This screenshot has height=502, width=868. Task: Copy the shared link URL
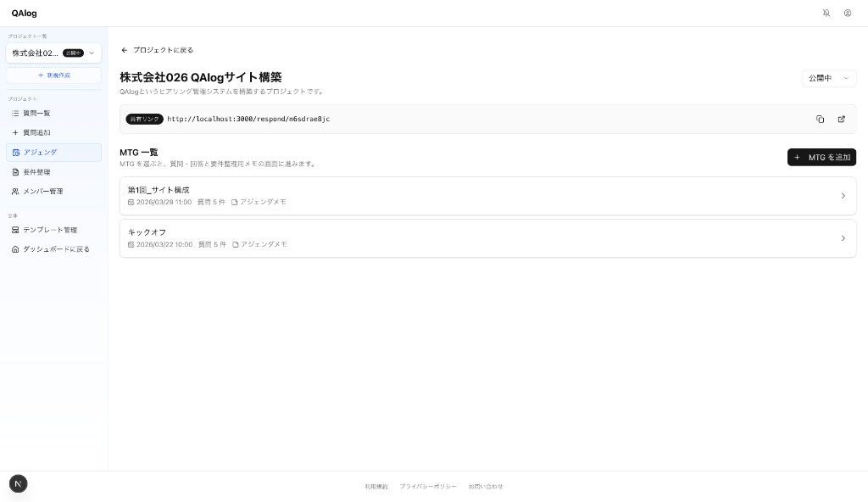coord(820,120)
